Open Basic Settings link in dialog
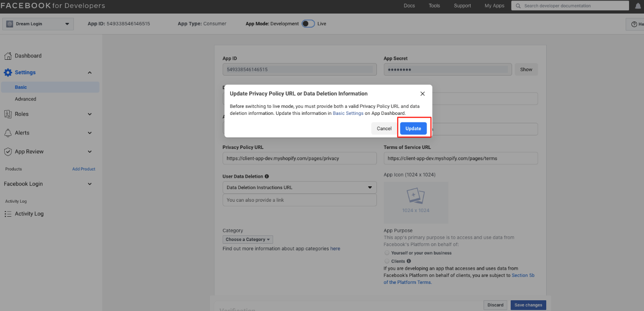 [x=348, y=113]
